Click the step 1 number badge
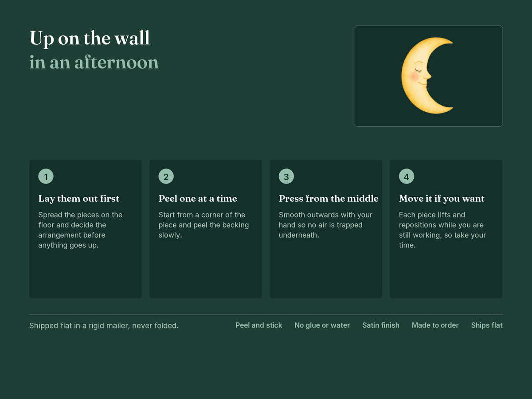532x399 pixels. pos(46,176)
